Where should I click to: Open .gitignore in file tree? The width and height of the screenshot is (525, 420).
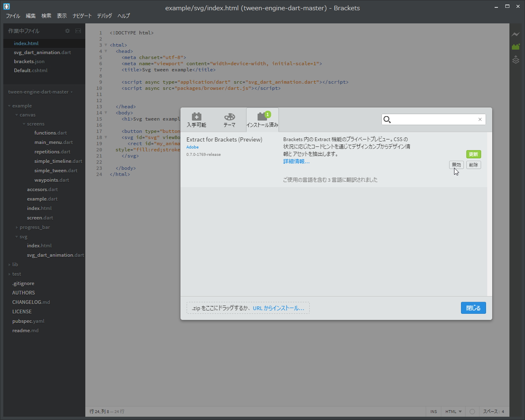coord(23,283)
